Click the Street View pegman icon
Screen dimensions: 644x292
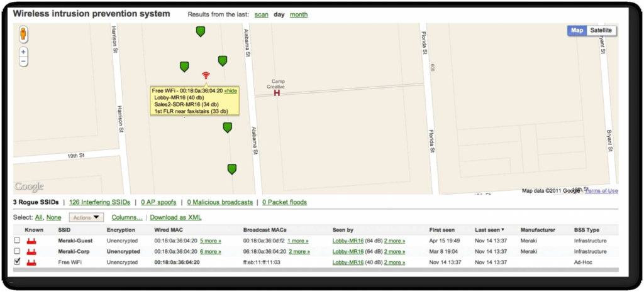pos(23,35)
